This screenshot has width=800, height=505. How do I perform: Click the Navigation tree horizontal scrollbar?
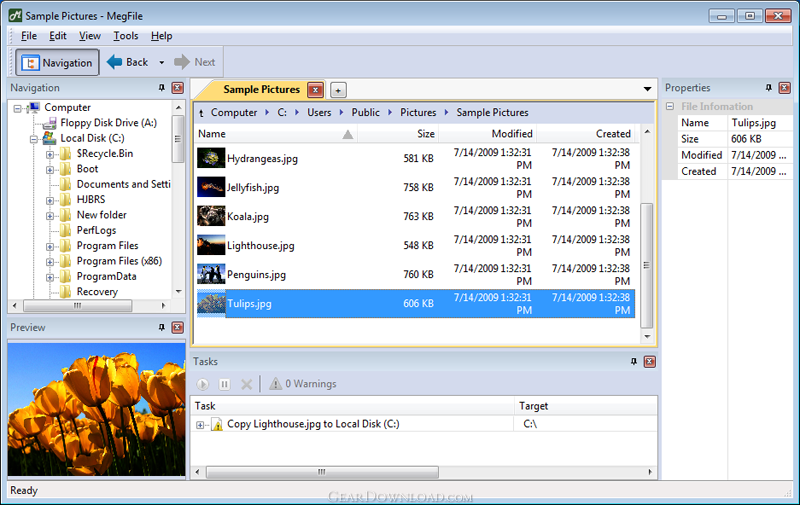(78, 306)
